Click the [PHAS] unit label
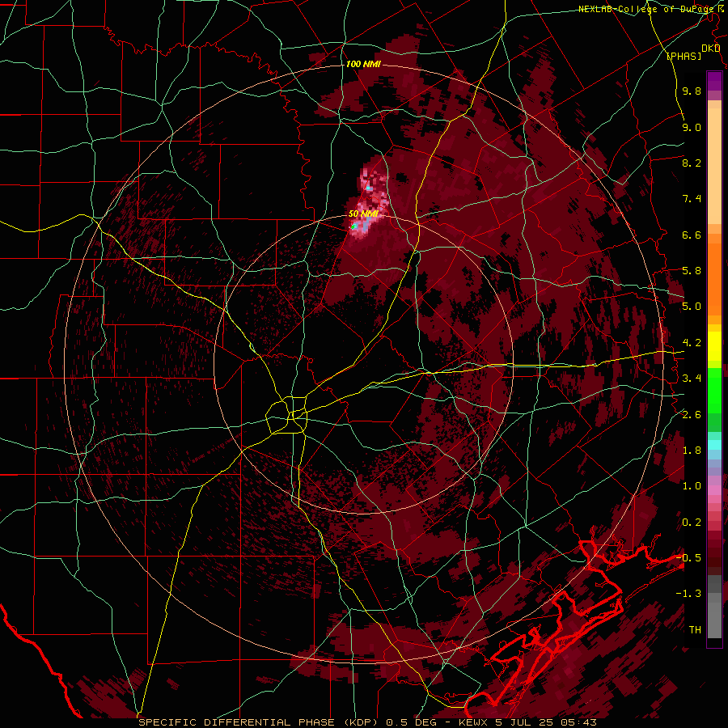Screen dimensions: 728x728 [x=684, y=57]
